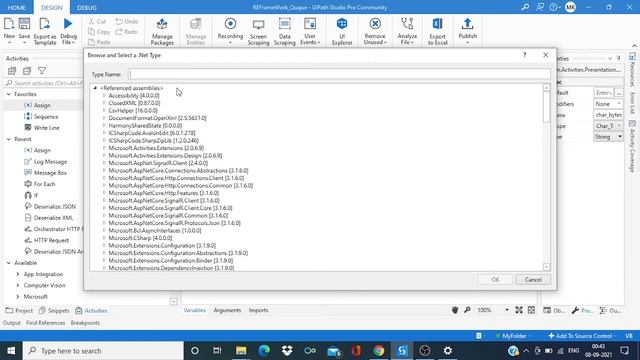Screen dimensions: 640x360
Task: Select Deserialize JSON activity
Action: [x=55, y=207]
